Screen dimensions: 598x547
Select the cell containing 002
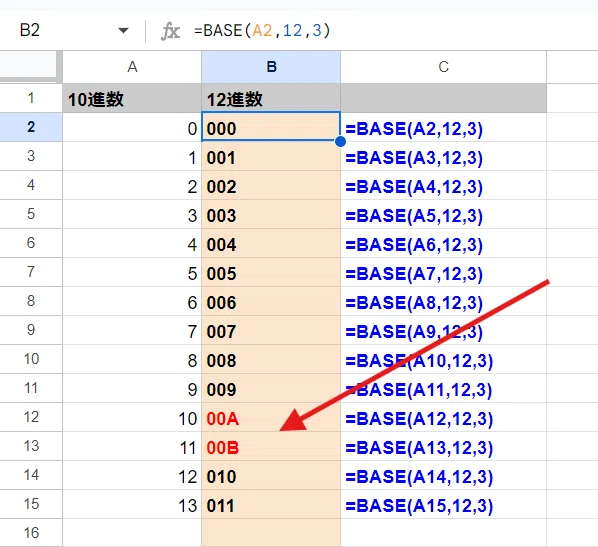click(271, 185)
